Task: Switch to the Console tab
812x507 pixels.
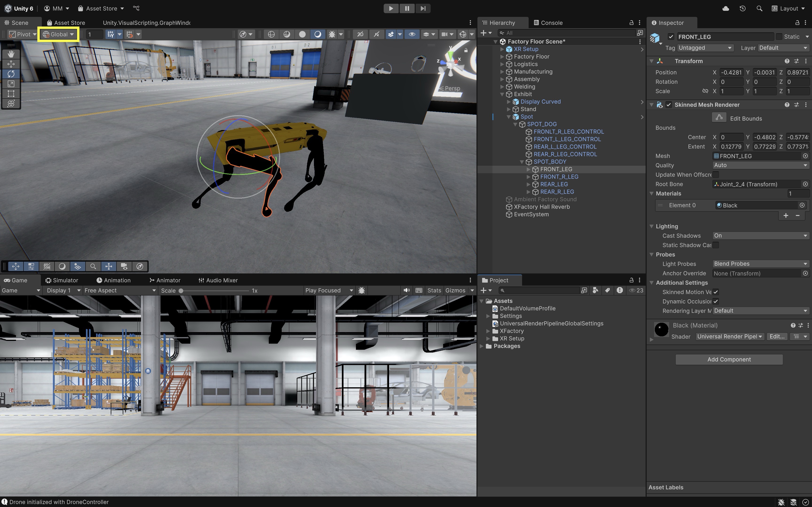Action: [548, 23]
